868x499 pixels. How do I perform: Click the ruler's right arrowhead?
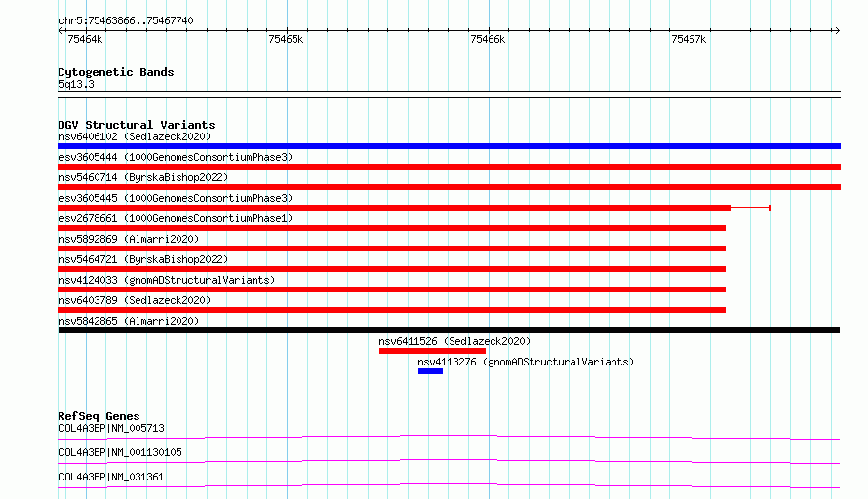837,31
